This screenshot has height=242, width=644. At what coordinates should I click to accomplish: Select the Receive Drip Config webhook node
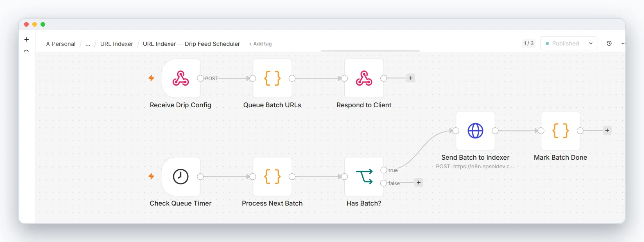pyautogui.click(x=181, y=78)
